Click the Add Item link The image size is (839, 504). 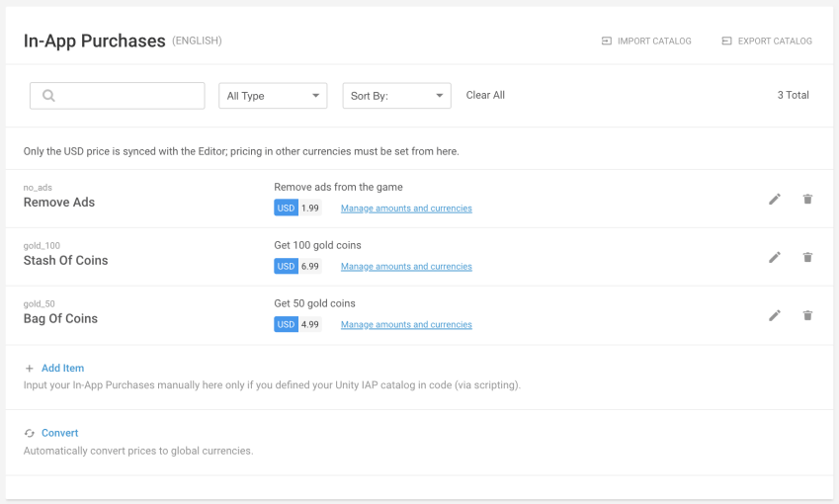(x=62, y=369)
